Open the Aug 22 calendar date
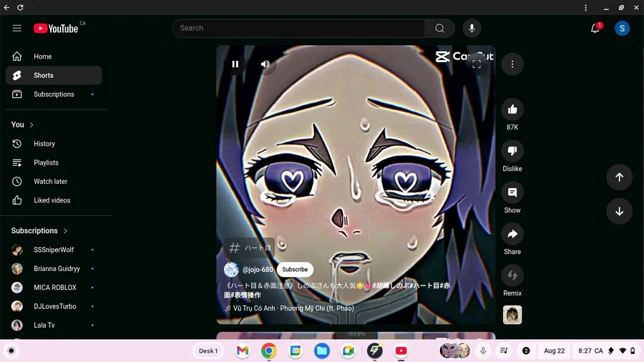The height and width of the screenshot is (362, 644). (x=554, y=351)
